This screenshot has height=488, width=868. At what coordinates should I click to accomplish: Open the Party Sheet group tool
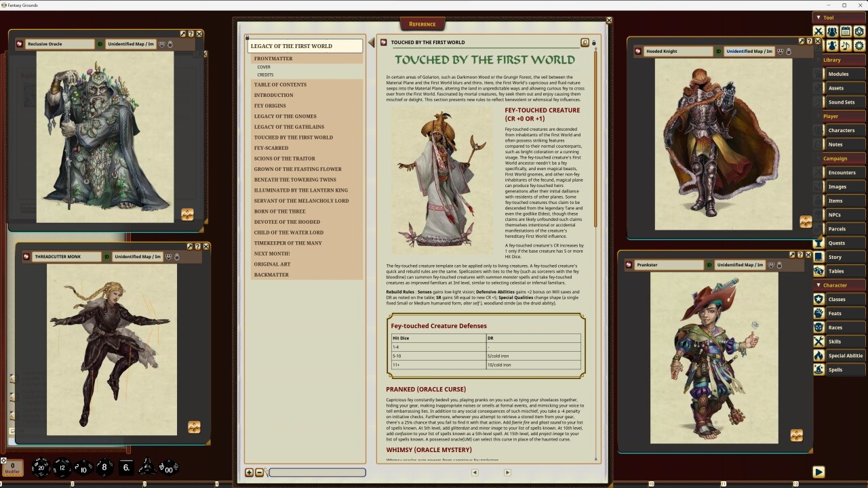[831, 31]
